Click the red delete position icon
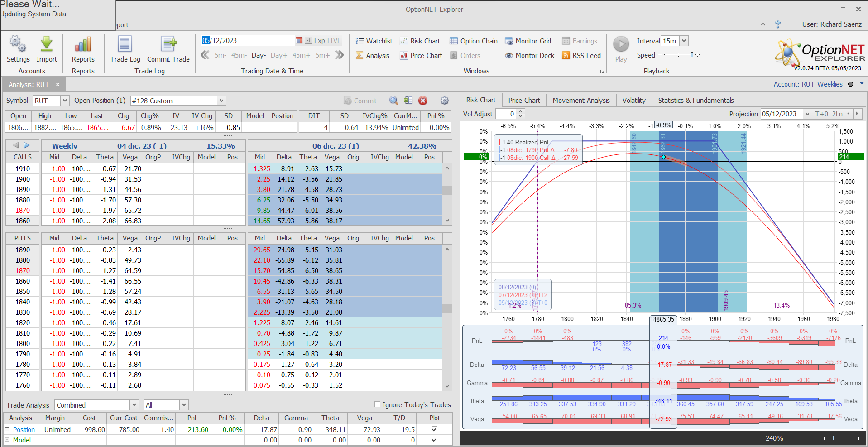The image size is (868, 447). [423, 101]
